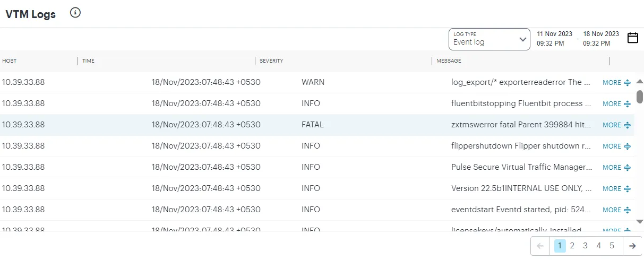Select the FATAL severity cell

click(312, 125)
